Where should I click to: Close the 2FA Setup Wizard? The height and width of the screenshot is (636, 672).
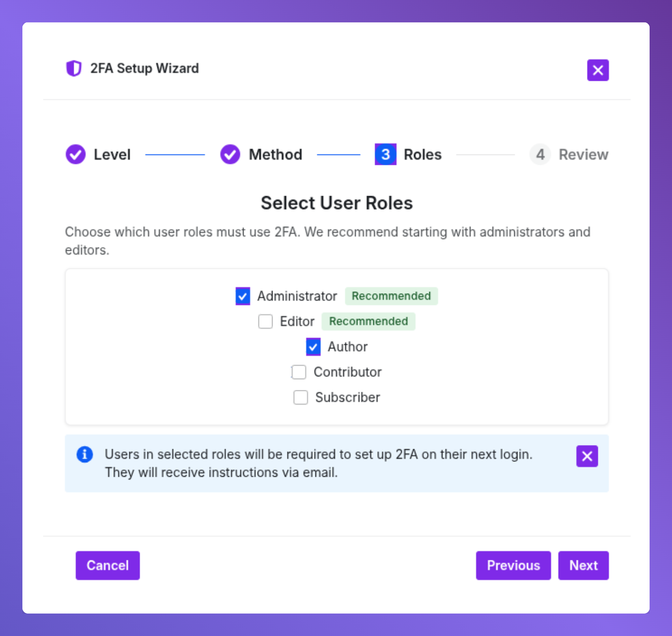598,70
